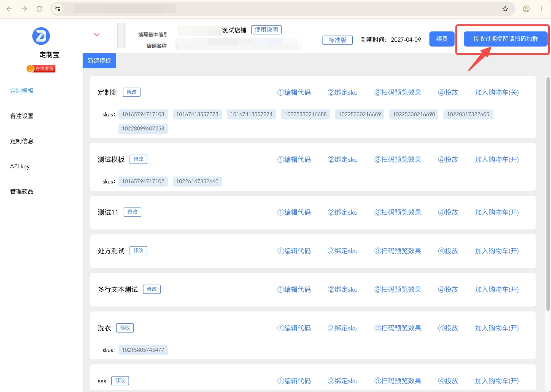
Task: Toggle 加入购物车(开) for 洗衣 template
Action: pos(497,328)
